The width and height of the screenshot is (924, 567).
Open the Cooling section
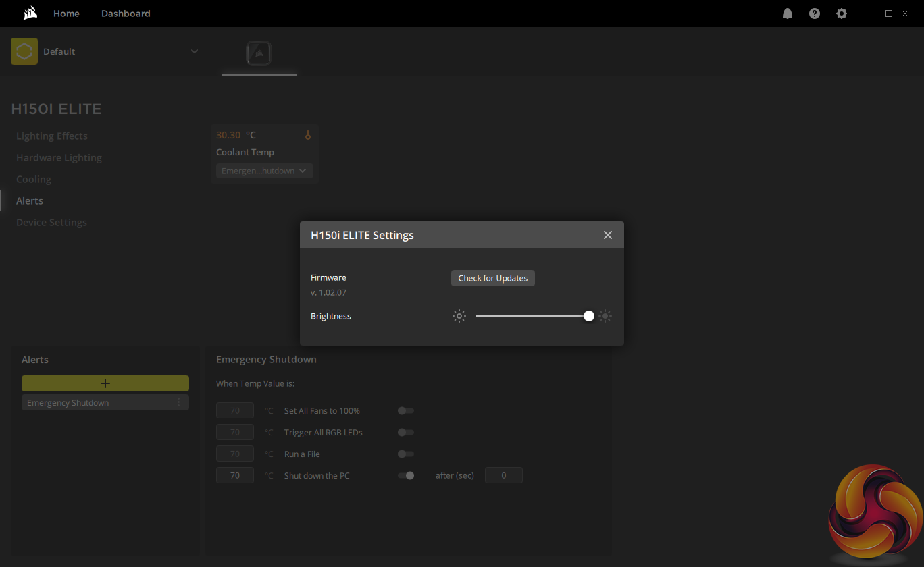pos(34,179)
